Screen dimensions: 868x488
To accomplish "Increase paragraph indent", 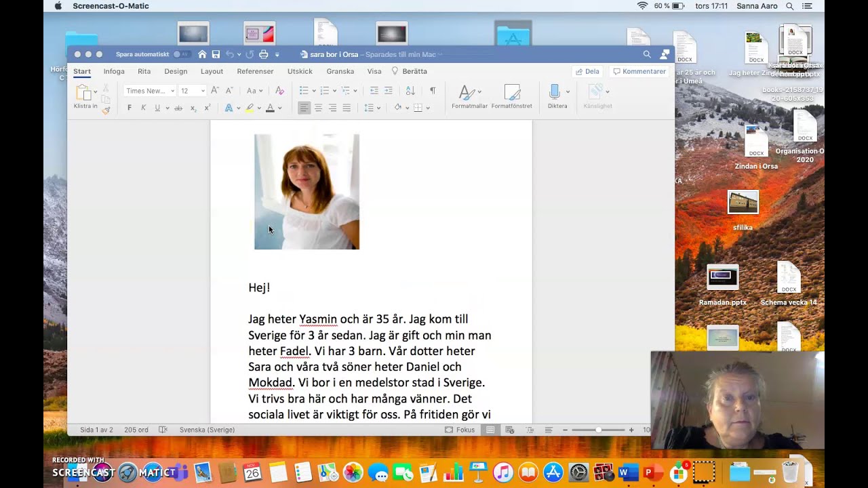I will click(389, 90).
